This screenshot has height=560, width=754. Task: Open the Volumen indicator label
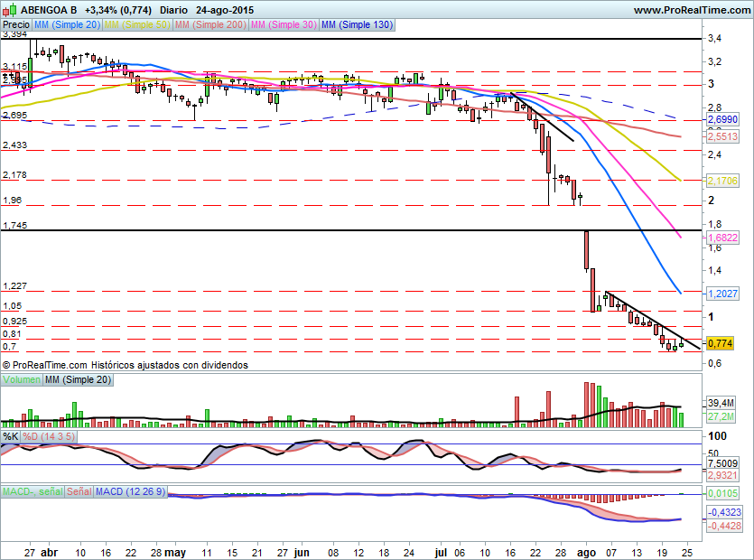coord(22,379)
